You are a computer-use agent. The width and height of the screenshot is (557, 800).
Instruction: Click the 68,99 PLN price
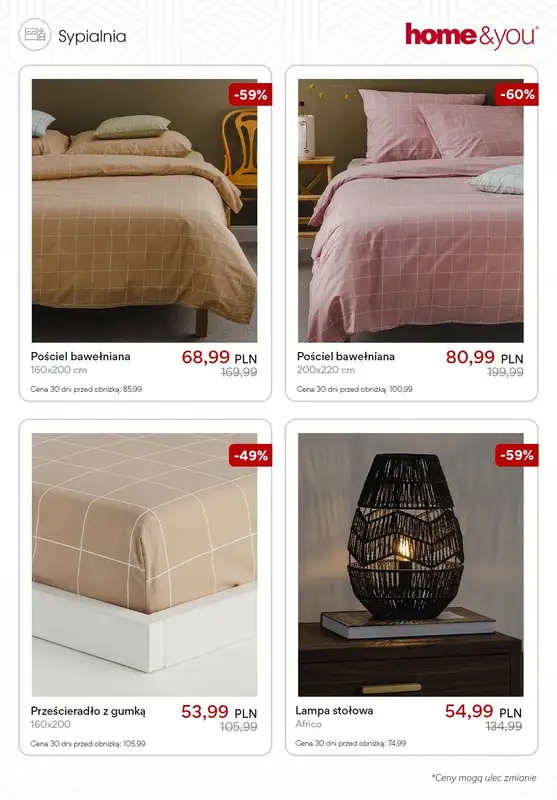[x=219, y=357]
